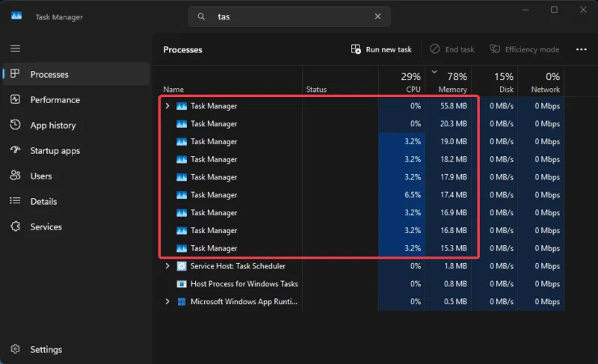The height and width of the screenshot is (364, 598).
Task: Switch to the Details page
Action: [76, 201]
